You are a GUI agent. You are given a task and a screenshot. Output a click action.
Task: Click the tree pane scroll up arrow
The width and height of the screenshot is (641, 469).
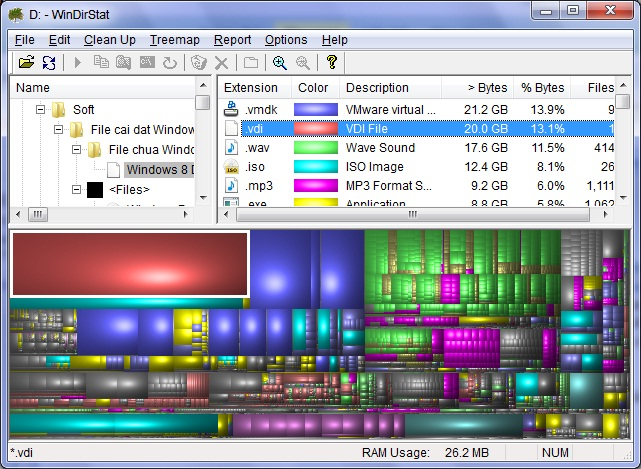tap(203, 85)
